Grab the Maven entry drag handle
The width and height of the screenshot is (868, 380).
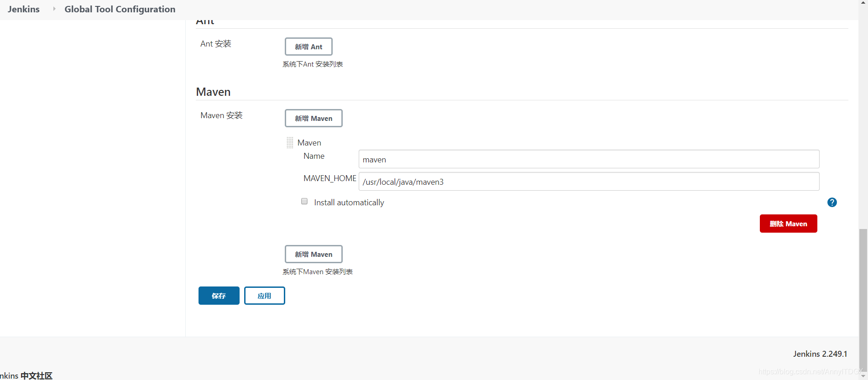pyautogui.click(x=290, y=143)
